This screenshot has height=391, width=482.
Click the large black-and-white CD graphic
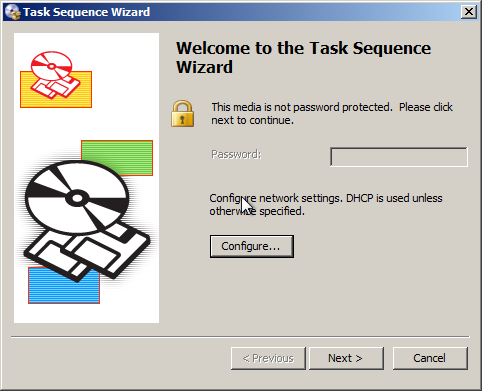77,198
